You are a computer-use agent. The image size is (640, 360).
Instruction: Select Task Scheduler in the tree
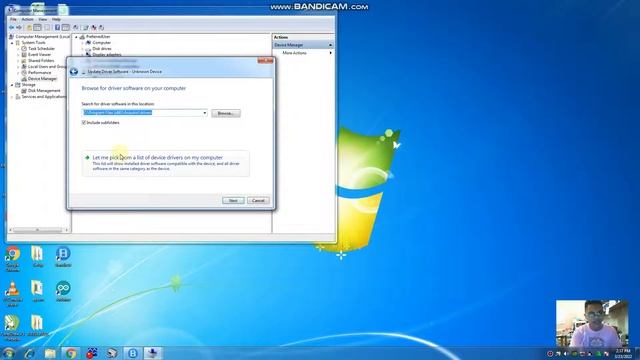coord(41,49)
